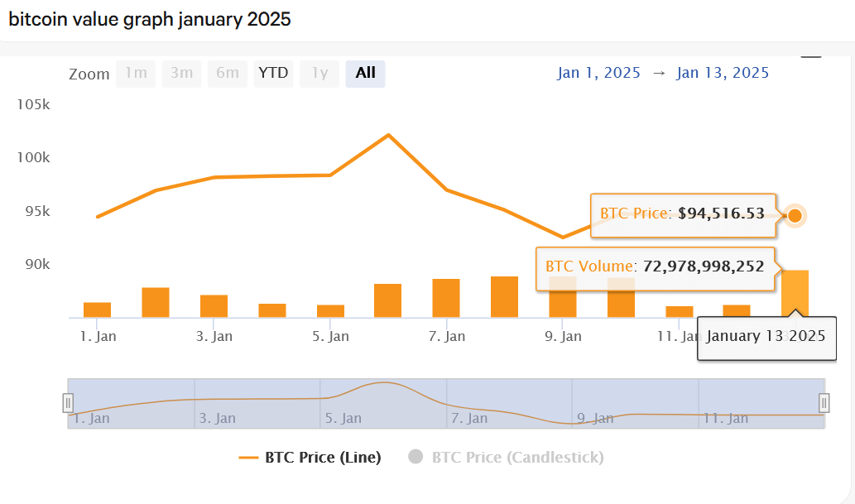
Task: Click the orange BTC price point marker
Action: [795, 216]
